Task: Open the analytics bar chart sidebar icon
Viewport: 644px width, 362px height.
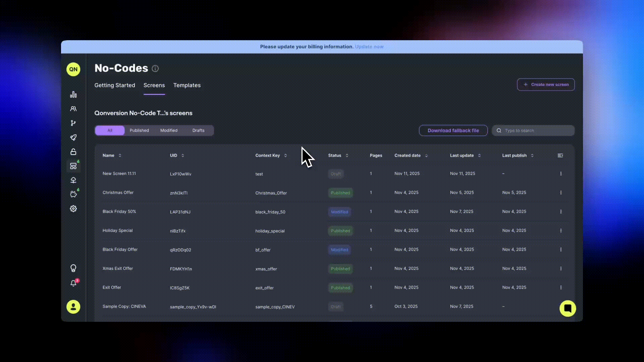Action: point(73,95)
